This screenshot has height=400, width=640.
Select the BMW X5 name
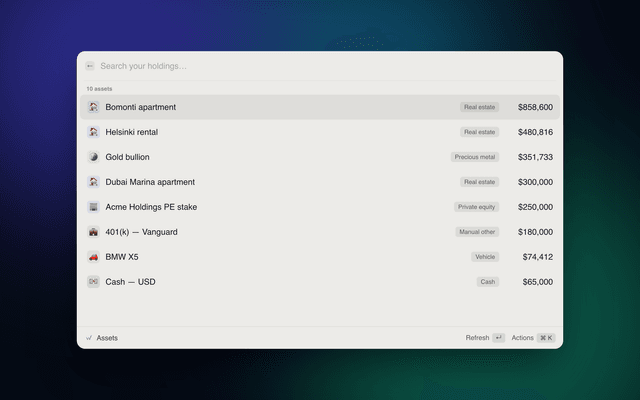coord(122,257)
